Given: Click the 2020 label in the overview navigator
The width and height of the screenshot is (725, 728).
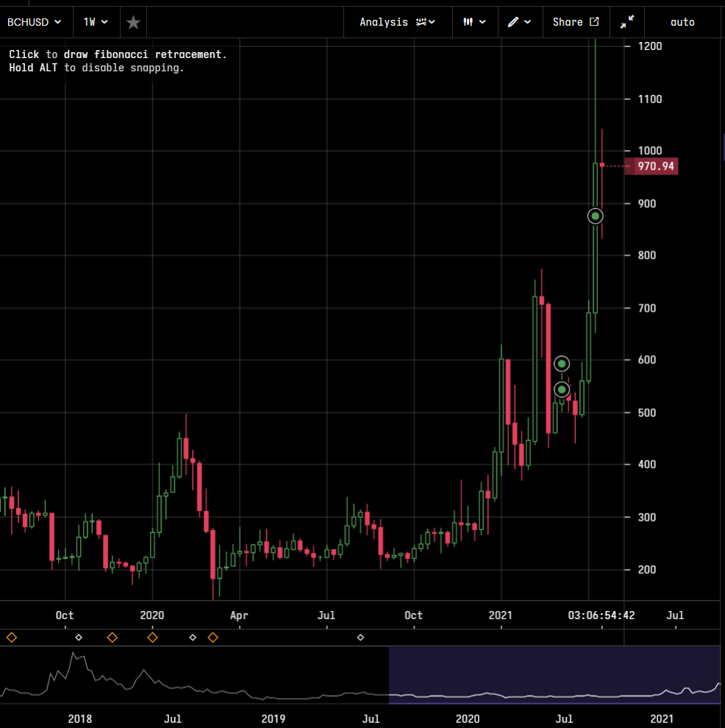Looking at the screenshot, I should [468, 718].
